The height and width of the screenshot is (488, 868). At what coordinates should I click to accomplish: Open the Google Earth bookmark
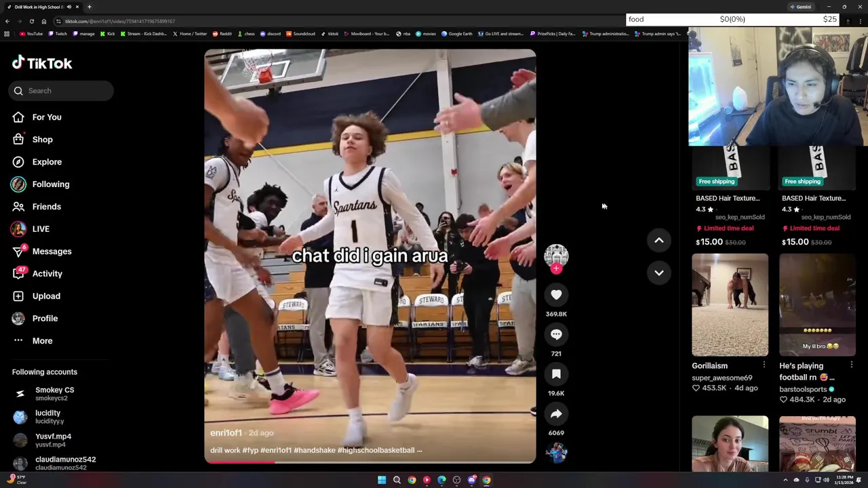coord(456,34)
